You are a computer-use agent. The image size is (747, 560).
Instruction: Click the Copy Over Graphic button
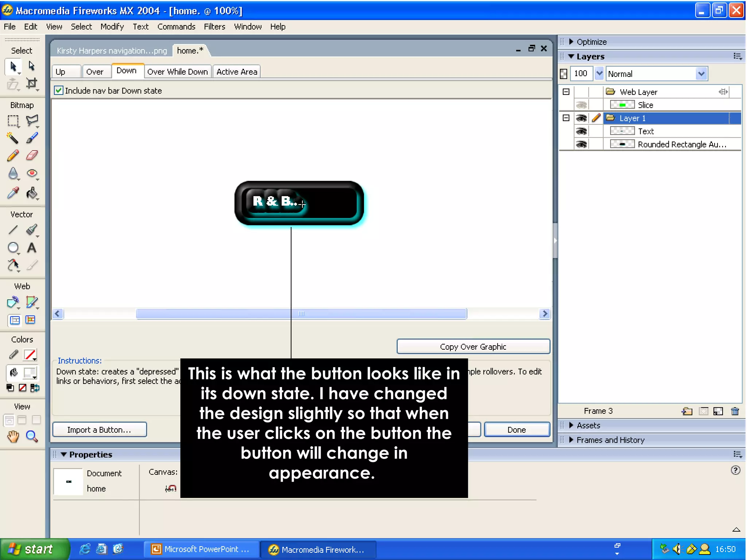(473, 347)
